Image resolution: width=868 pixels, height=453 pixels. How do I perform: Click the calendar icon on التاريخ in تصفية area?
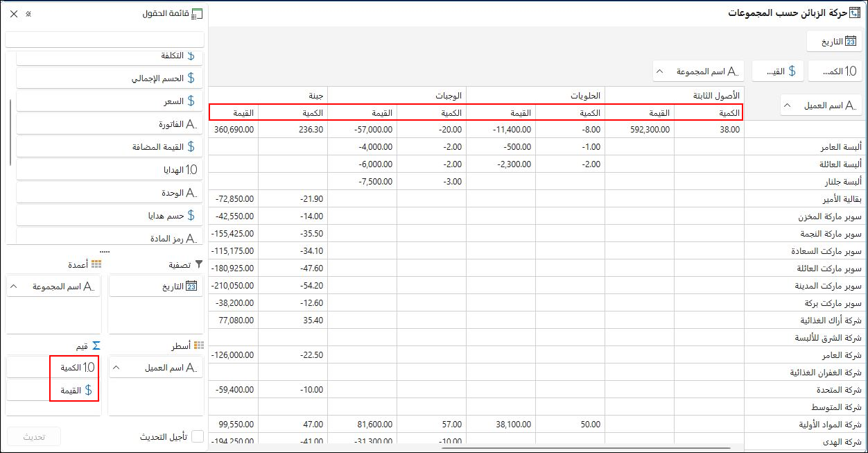[192, 286]
